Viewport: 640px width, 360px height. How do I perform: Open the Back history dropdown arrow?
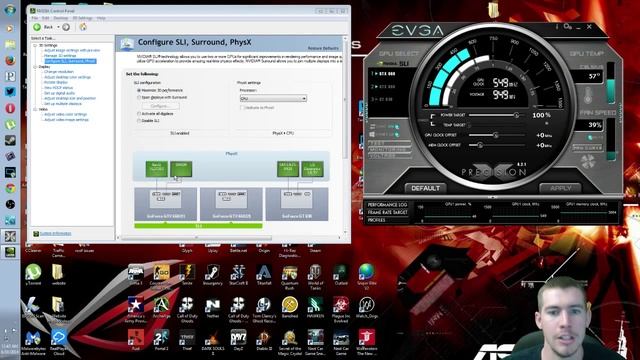pos(58,27)
